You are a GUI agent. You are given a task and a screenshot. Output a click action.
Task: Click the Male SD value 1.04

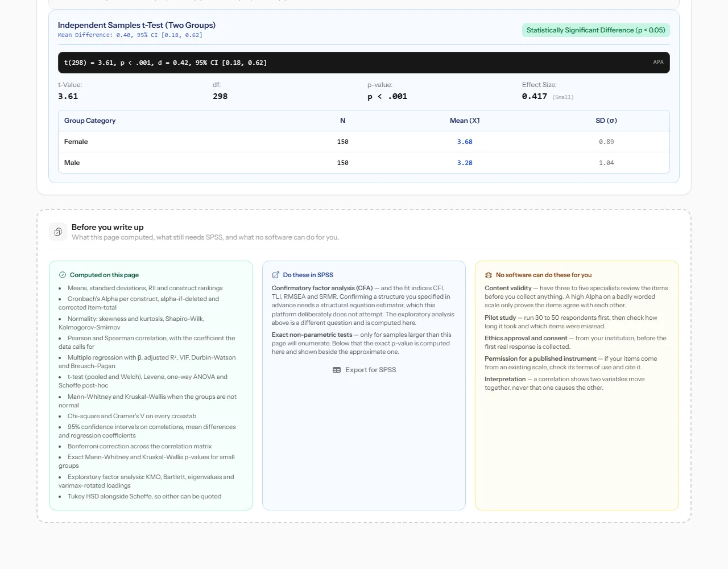click(606, 163)
